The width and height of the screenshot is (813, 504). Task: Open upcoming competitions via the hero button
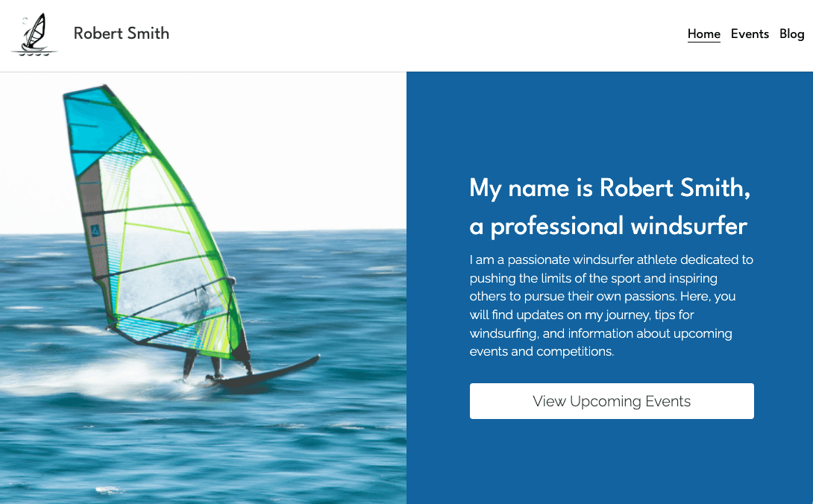612,401
